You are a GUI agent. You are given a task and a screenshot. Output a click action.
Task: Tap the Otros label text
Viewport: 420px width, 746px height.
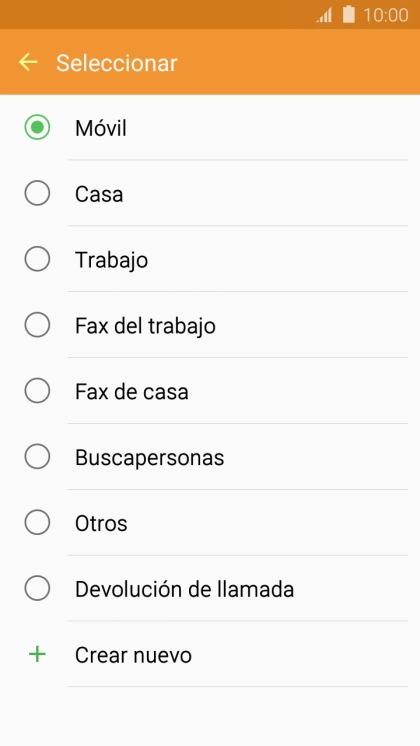tap(101, 523)
